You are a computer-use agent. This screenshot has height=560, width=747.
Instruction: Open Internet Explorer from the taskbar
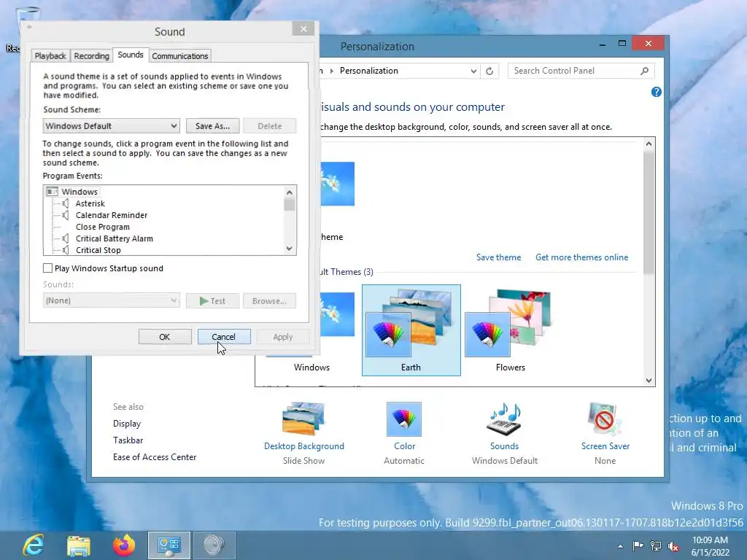click(x=34, y=545)
